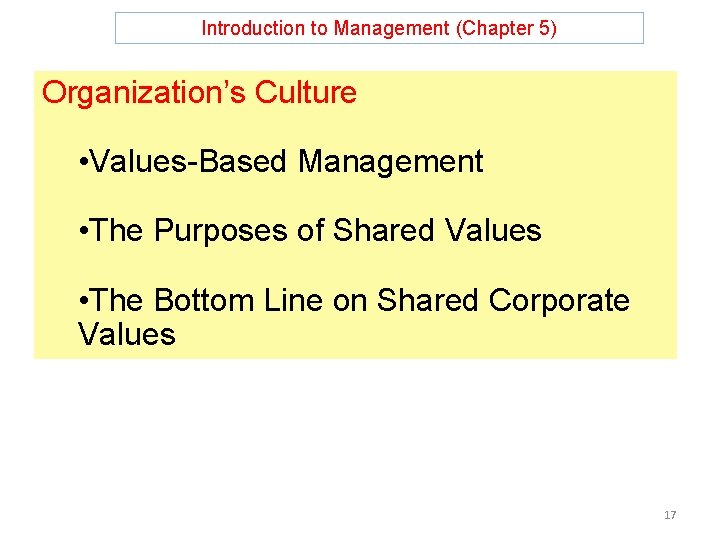Screen dimensions: 720x540
Task: Click the word Bottom in third bullet
Action: (204, 300)
